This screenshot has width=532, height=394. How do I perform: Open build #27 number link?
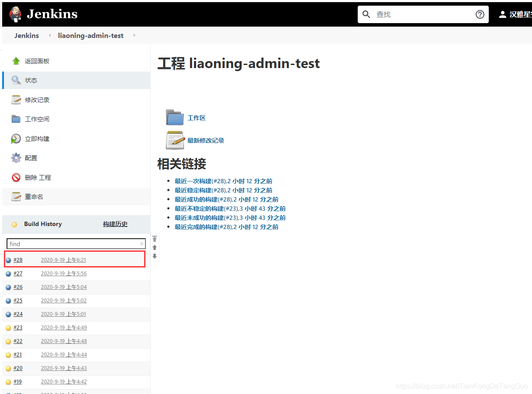[x=18, y=274]
